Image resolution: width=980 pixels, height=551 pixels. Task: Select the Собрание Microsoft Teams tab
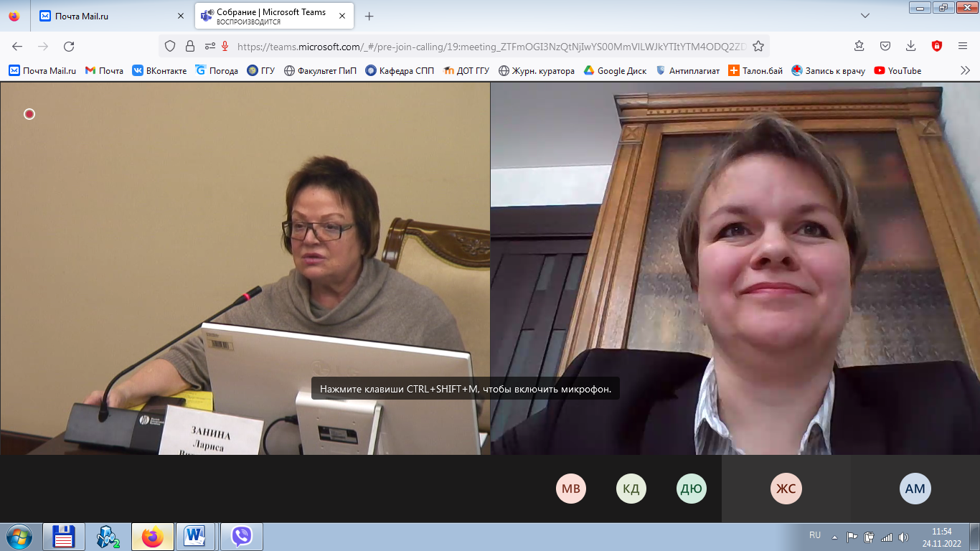tap(273, 16)
